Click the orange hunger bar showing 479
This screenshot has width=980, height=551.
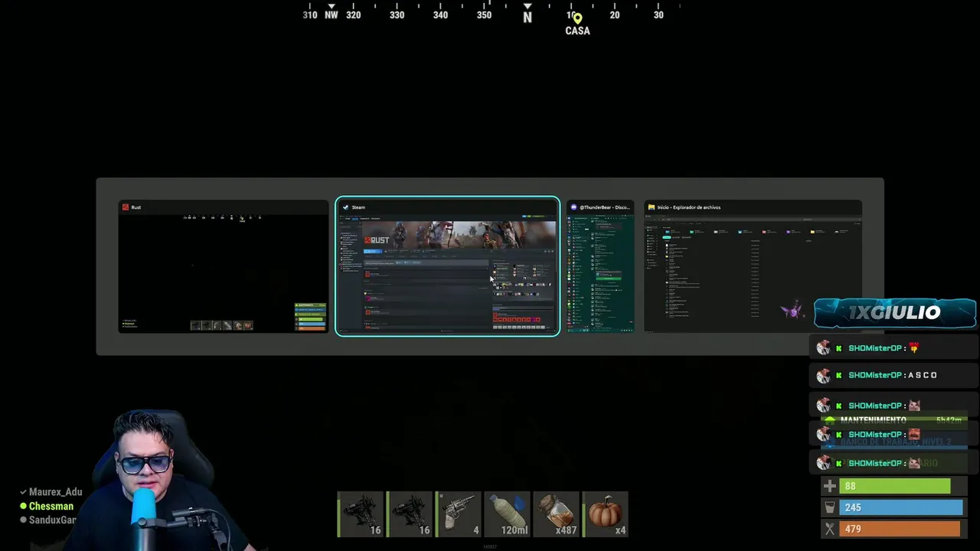point(900,529)
